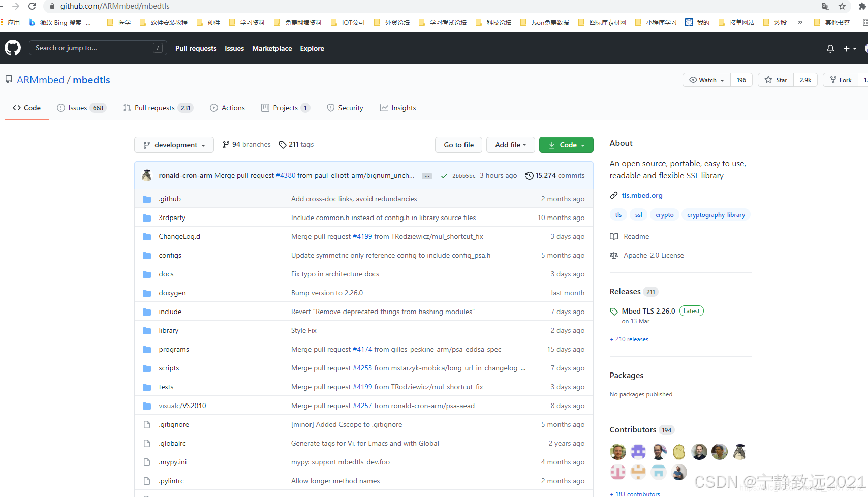Open the visualc/VS2010 folder
This screenshot has height=497, width=868.
pyautogui.click(x=182, y=406)
